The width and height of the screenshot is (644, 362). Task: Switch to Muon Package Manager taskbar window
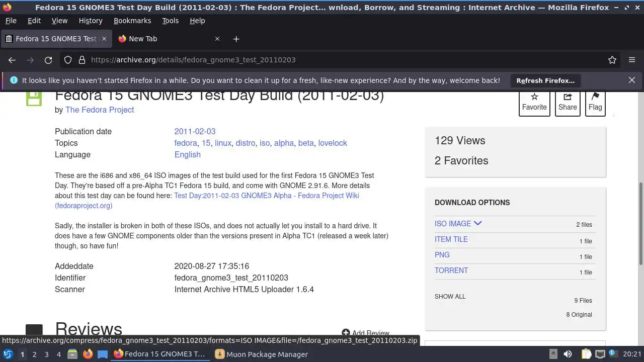click(x=262, y=354)
